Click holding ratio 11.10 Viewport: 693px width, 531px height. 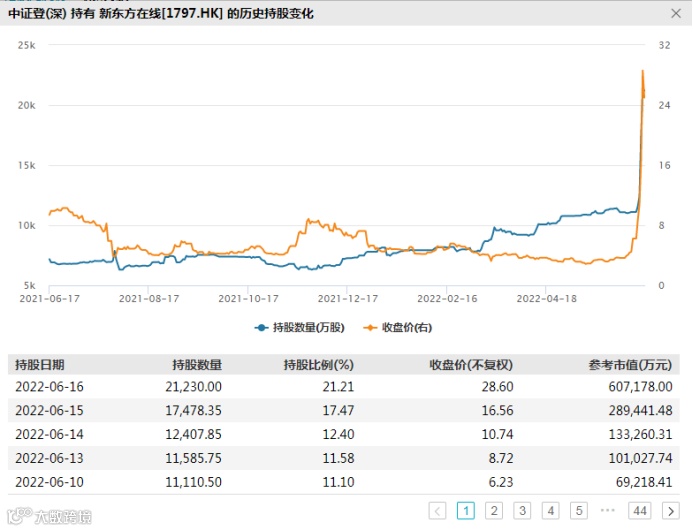click(x=338, y=482)
